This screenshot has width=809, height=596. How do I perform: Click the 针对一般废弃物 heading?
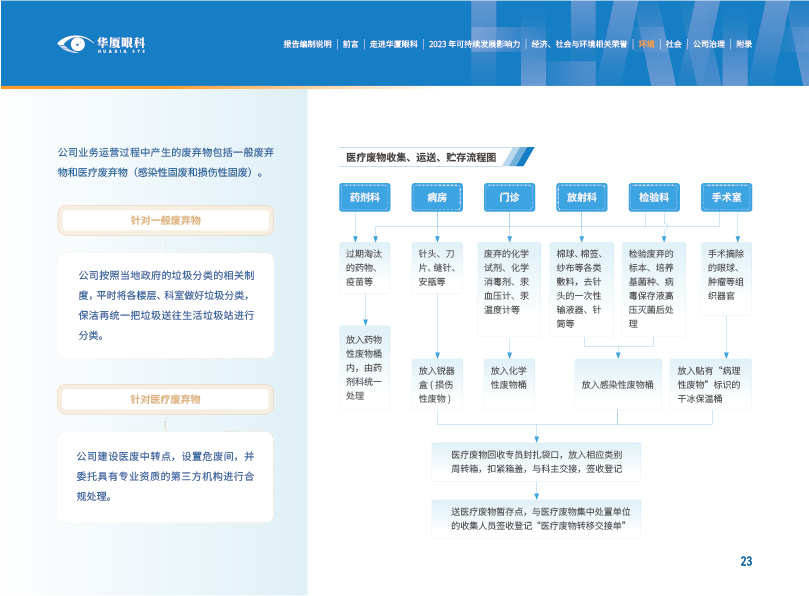[x=165, y=219]
